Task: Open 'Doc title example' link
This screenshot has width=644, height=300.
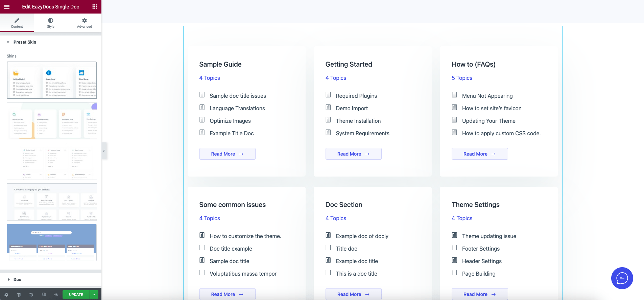Action: [x=231, y=249]
